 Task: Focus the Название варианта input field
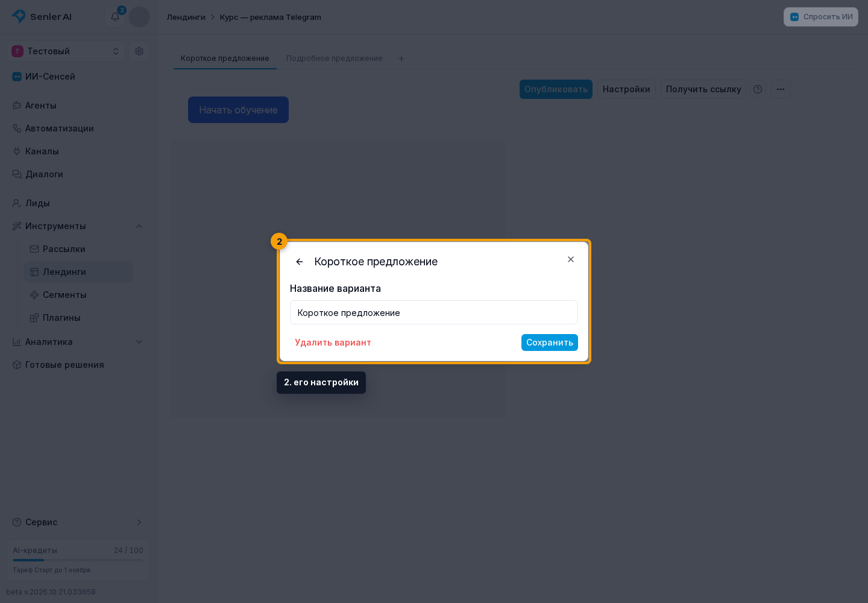click(x=434, y=312)
